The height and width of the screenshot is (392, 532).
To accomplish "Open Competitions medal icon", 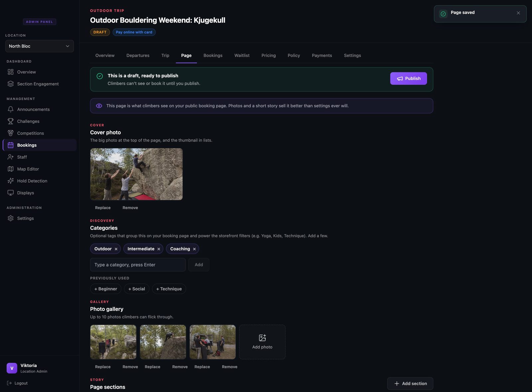I will pos(11,133).
